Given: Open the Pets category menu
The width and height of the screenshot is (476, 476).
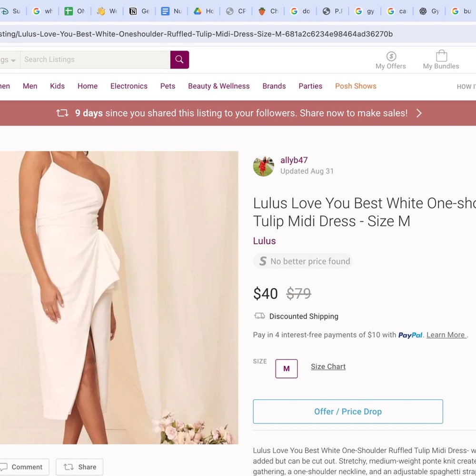Looking at the screenshot, I should (168, 86).
